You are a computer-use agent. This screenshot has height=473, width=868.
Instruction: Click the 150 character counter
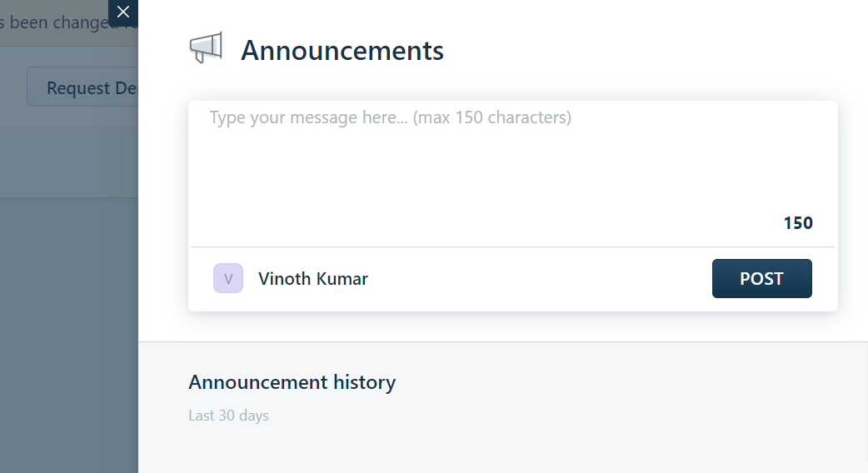coord(798,223)
